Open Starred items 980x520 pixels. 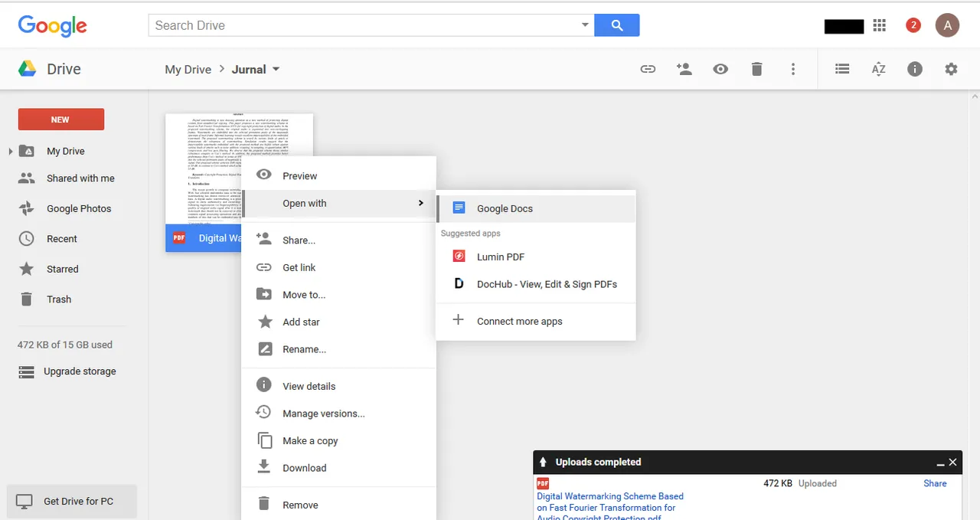tap(62, 269)
